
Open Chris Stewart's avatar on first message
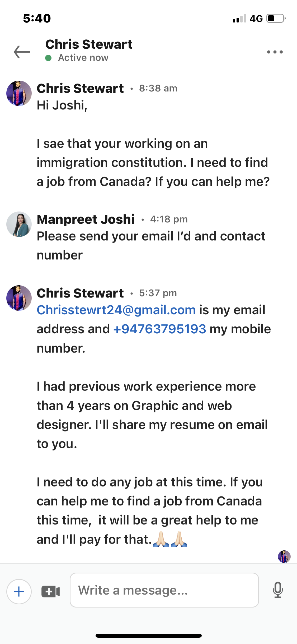pyautogui.click(x=19, y=93)
